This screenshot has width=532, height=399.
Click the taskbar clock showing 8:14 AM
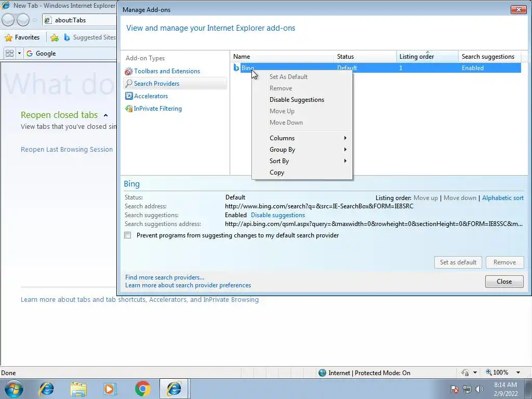coord(505,389)
